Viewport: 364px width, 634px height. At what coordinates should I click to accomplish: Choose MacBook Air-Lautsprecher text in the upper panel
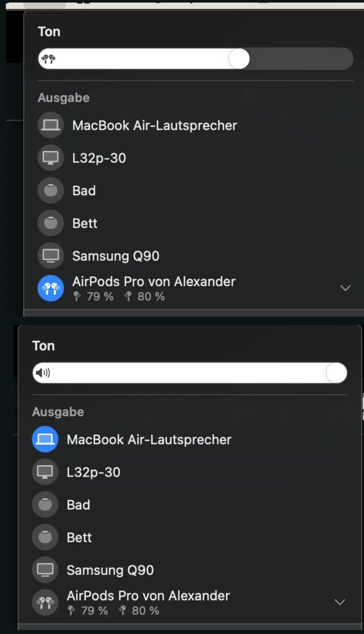coord(154,125)
